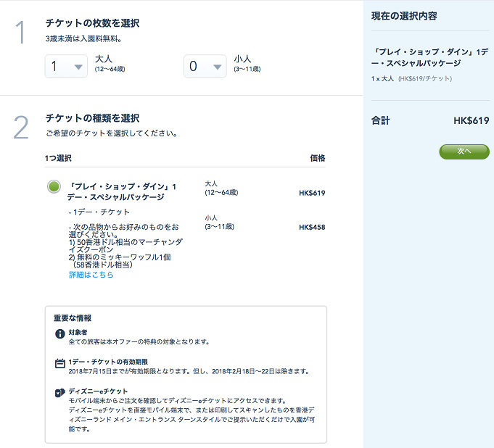Click the calendar icon for 1デー・チケットの有効期限
The height and width of the screenshot is (448, 494).
pos(60,363)
